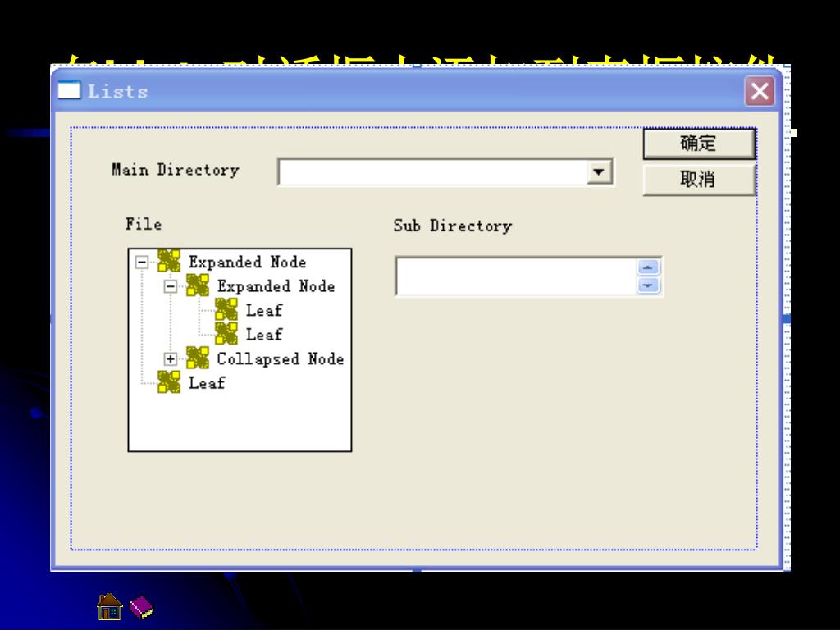Click the icon of the bottom root Leaf

pos(169,381)
